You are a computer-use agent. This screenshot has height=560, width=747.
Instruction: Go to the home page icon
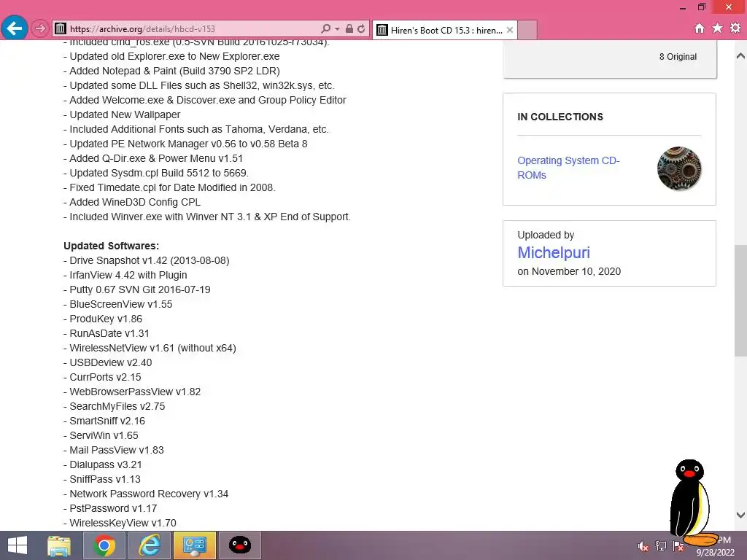[x=699, y=28]
